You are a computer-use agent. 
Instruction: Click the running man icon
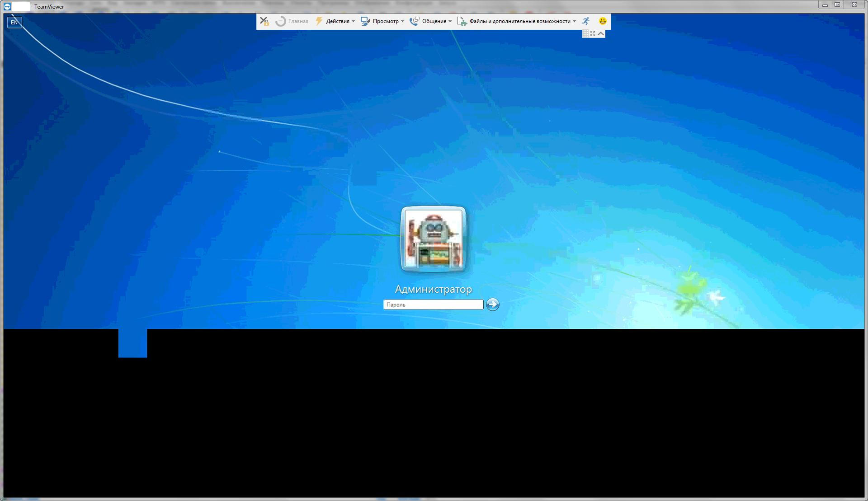pos(586,21)
